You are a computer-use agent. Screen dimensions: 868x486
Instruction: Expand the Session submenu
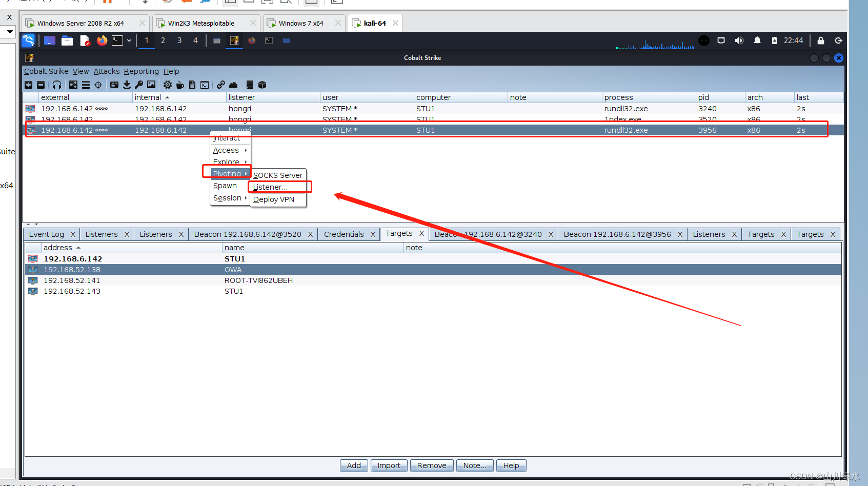(x=230, y=198)
